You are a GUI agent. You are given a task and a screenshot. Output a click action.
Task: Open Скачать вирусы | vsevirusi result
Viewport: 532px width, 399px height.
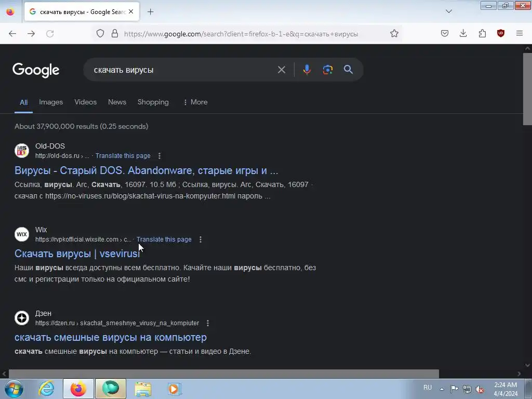coord(77,254)
